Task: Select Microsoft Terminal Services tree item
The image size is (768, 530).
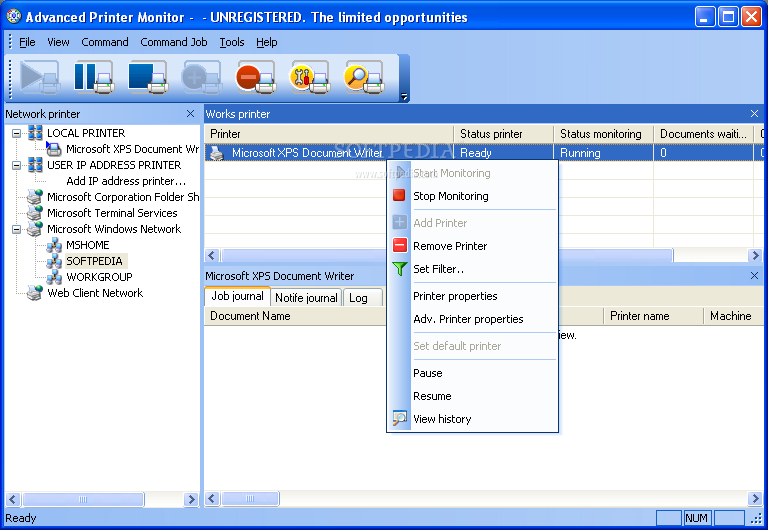Action: 112,213
